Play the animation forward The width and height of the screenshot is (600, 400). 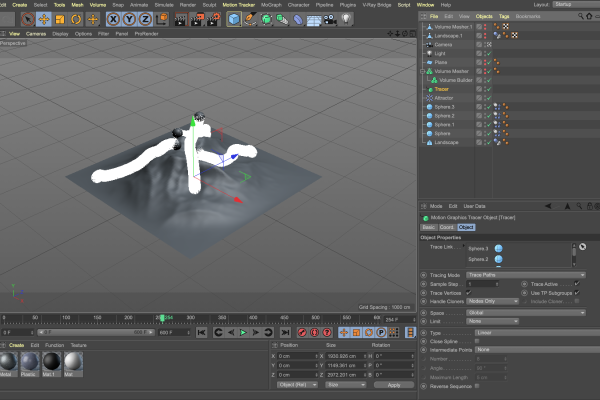click(243, 333)
